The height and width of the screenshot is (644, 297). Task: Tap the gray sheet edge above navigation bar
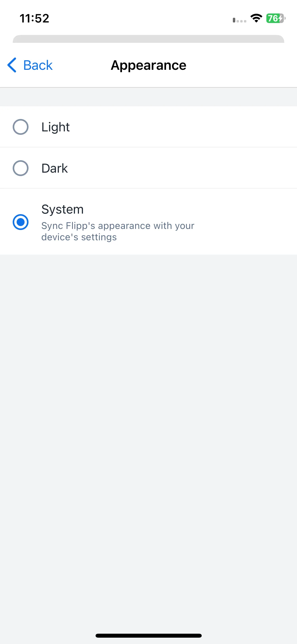click(x=148, y=39)
